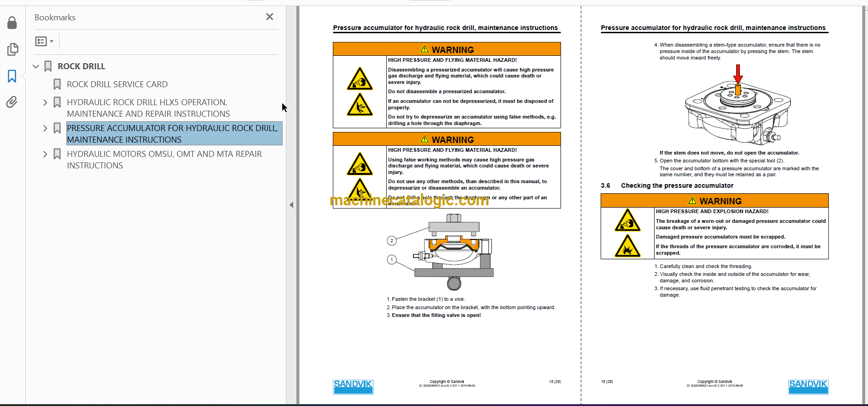Open HYDRAULIC MOTORS OMSU, OMT AND MTA bookmark

pyautogui.click(x=164, y=160)
